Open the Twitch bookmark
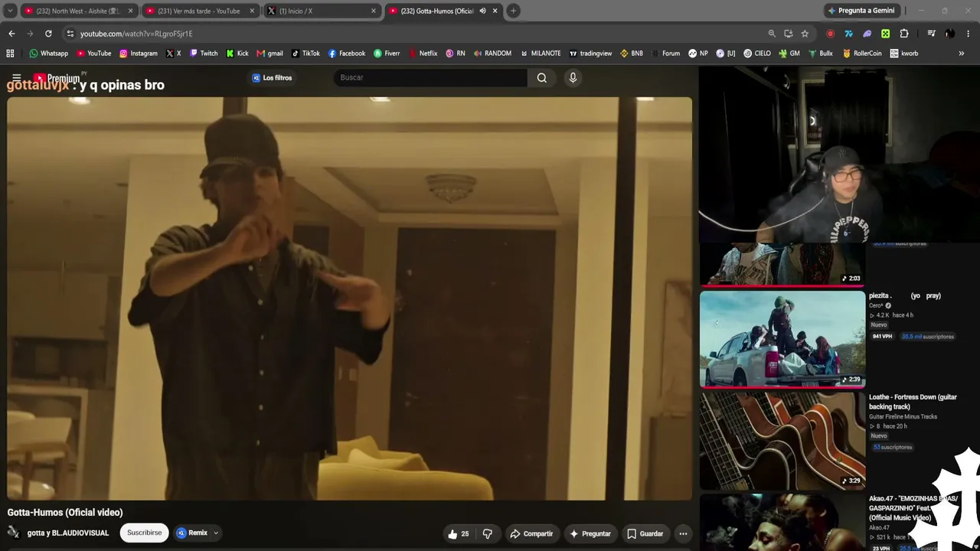Screen dimensions: 980x551 (x=204, y=54)
